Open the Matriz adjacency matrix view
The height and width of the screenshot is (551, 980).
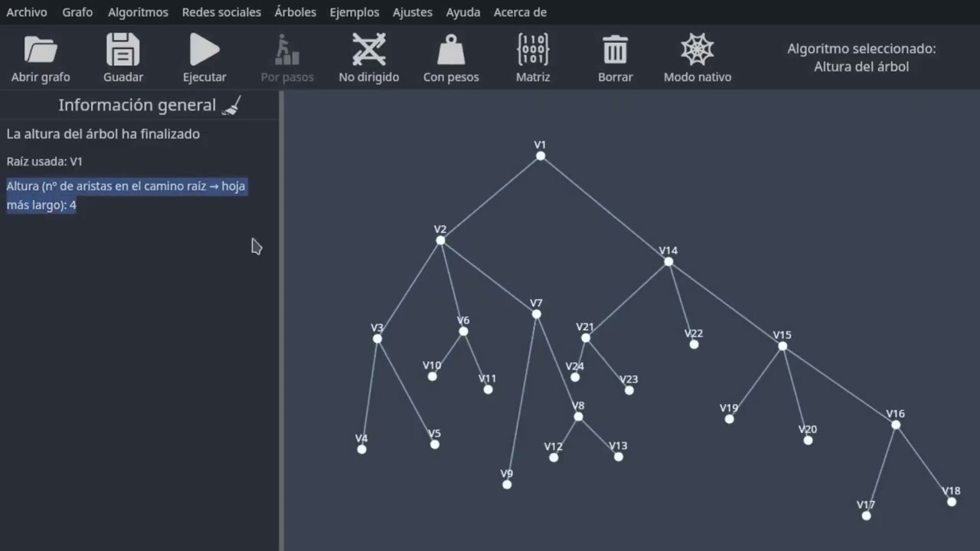coord(533,50)
